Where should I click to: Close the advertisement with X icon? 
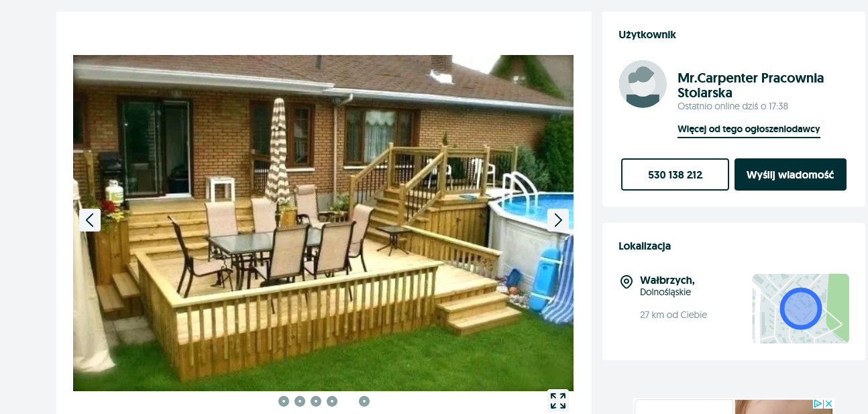(x=828, y=404)
